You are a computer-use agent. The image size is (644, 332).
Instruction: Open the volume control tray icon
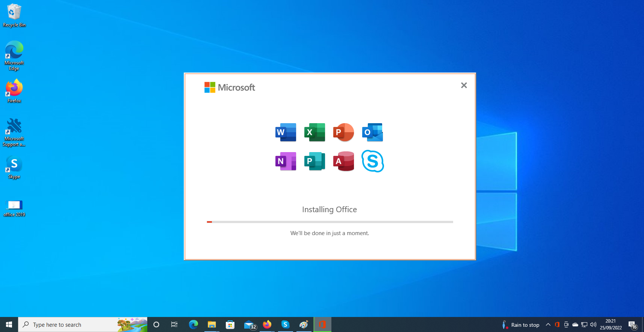pos(593,324)
